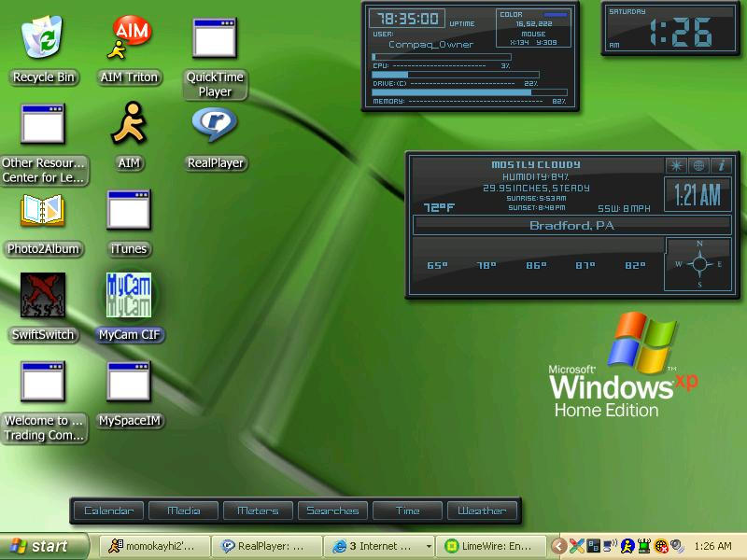Click the volume speaker tray icon
Image resolution: width=747 pixels, height=560 pixels.
point(678,546)
